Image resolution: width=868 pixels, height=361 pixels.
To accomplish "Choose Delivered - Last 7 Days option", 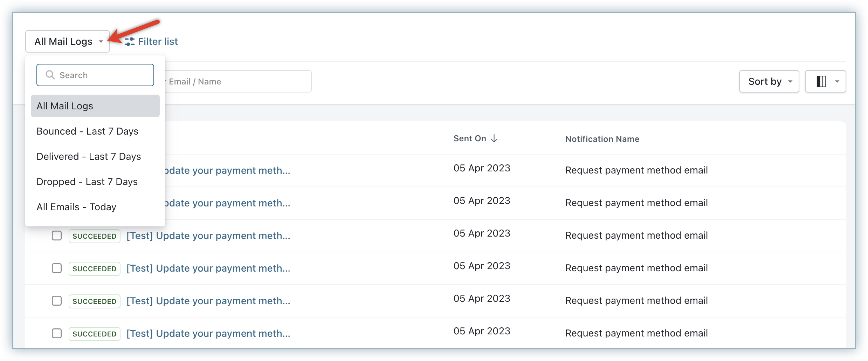I will [x=89, y=156].
